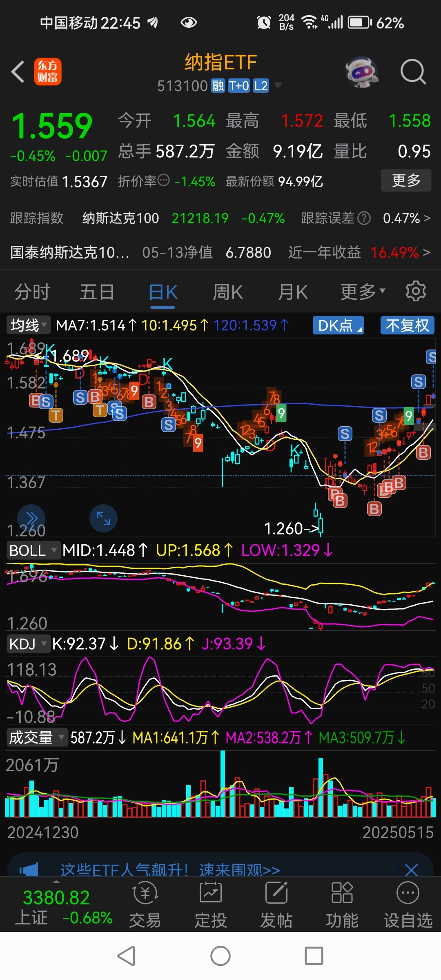Tap S signal marker at chart right edge
The width and height of the screenshot is (441, 980).
coord(432,356)
